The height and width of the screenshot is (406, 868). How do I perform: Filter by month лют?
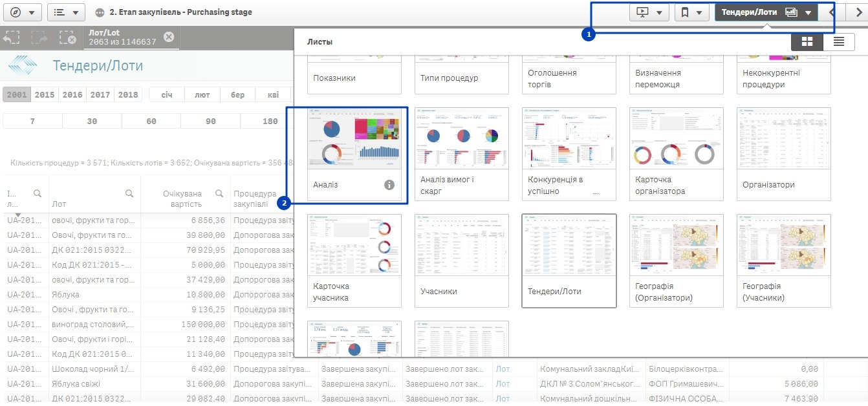click(202, 94)
